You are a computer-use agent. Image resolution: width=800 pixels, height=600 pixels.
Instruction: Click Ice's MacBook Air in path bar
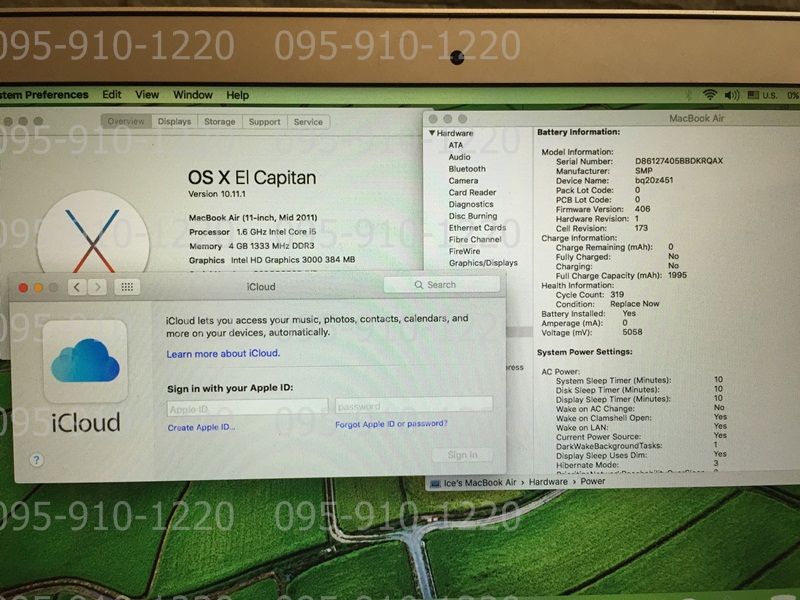coord(480,483)
